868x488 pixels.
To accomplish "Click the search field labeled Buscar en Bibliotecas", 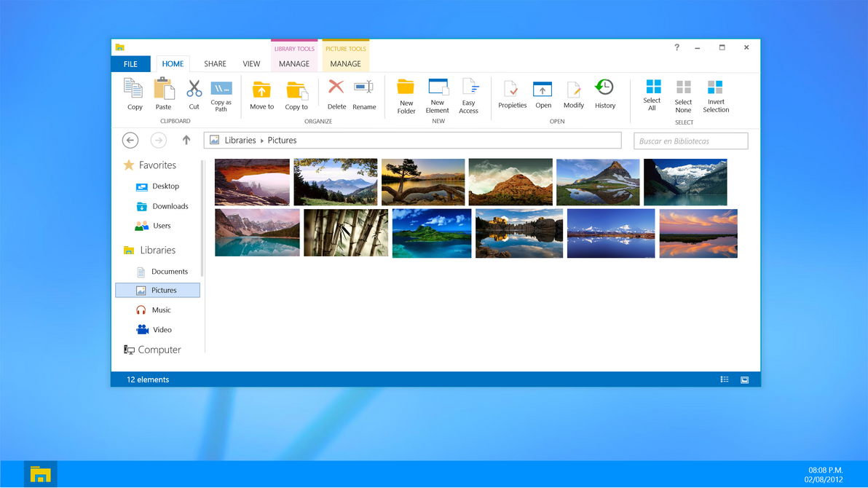I will [690, 140].
